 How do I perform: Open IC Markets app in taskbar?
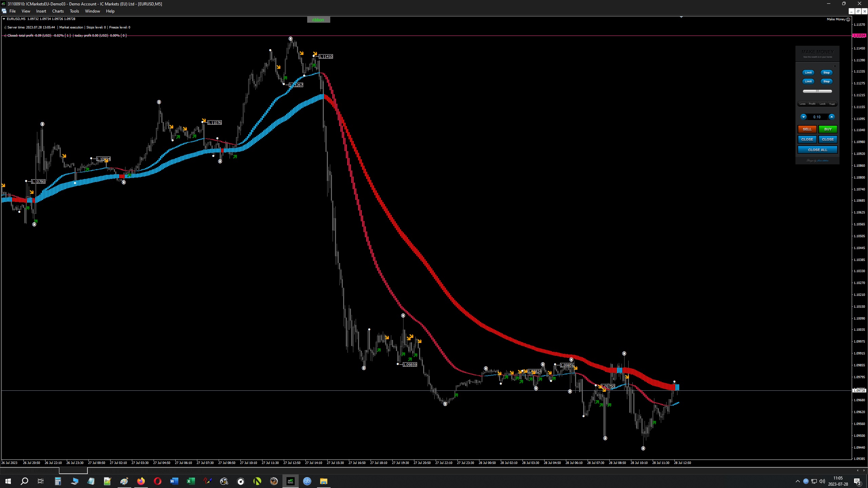coord(291,481)
